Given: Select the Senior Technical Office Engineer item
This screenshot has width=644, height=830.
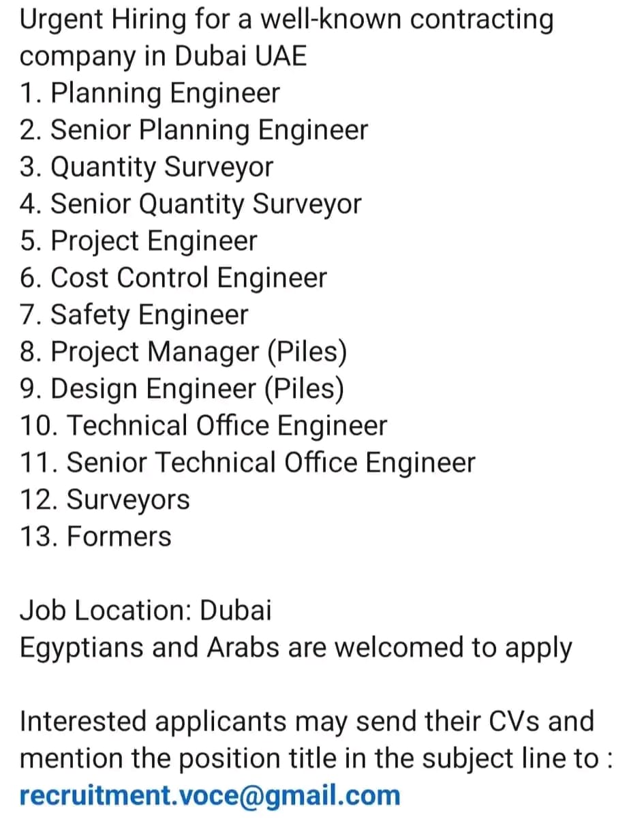Looking at the screenshot, I should tap(247, 463).
